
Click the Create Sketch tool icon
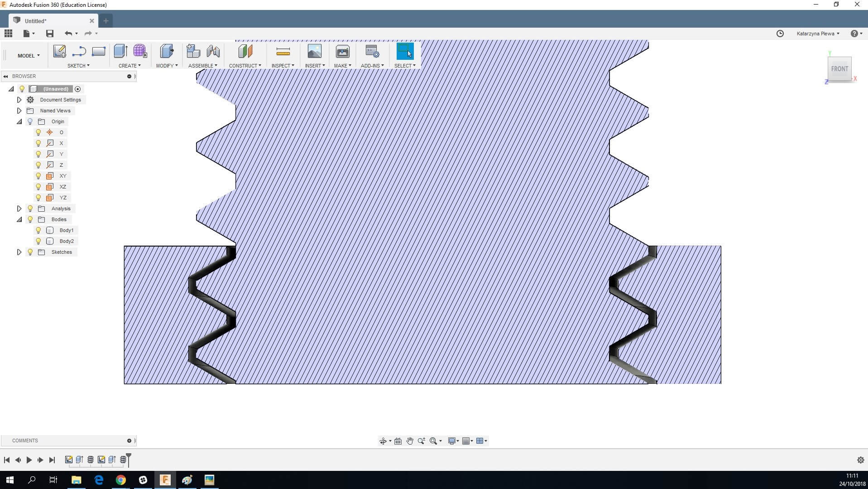tap(59, 51)
